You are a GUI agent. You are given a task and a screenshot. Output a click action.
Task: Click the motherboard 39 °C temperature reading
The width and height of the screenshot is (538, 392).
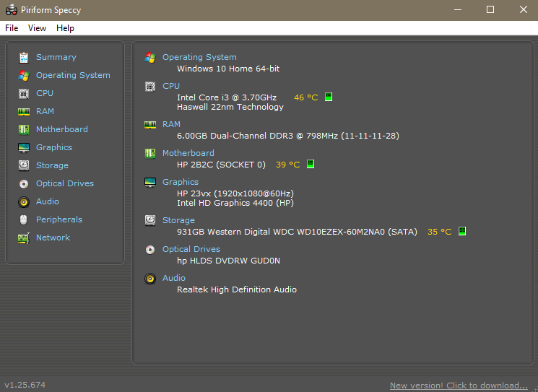pos(287,165)
